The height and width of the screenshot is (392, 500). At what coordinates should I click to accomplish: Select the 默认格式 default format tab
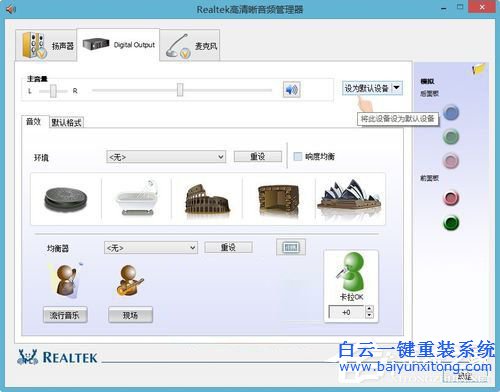66,123
